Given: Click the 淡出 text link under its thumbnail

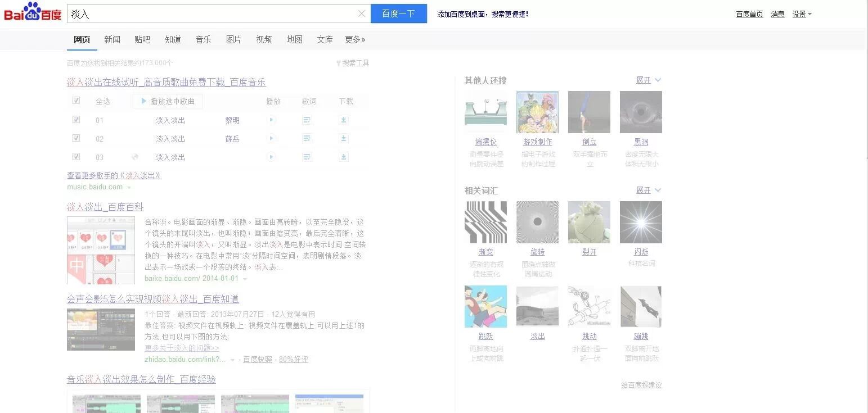Looking at the screenshot, I should coord(538,336).
